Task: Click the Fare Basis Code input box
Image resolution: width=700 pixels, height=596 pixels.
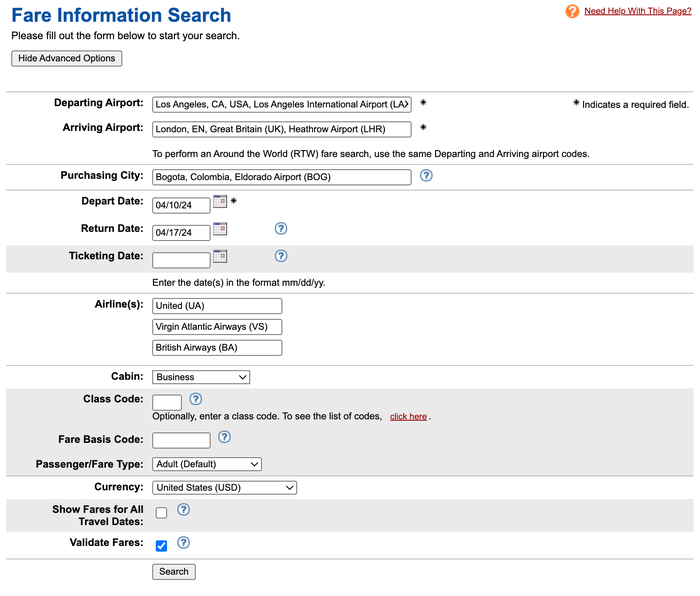Action: tap(181, 440)
